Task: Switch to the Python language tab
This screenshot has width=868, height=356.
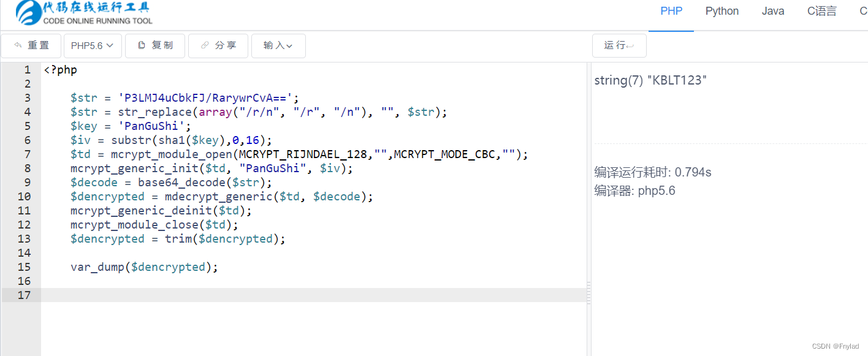Action: point(721,12)
